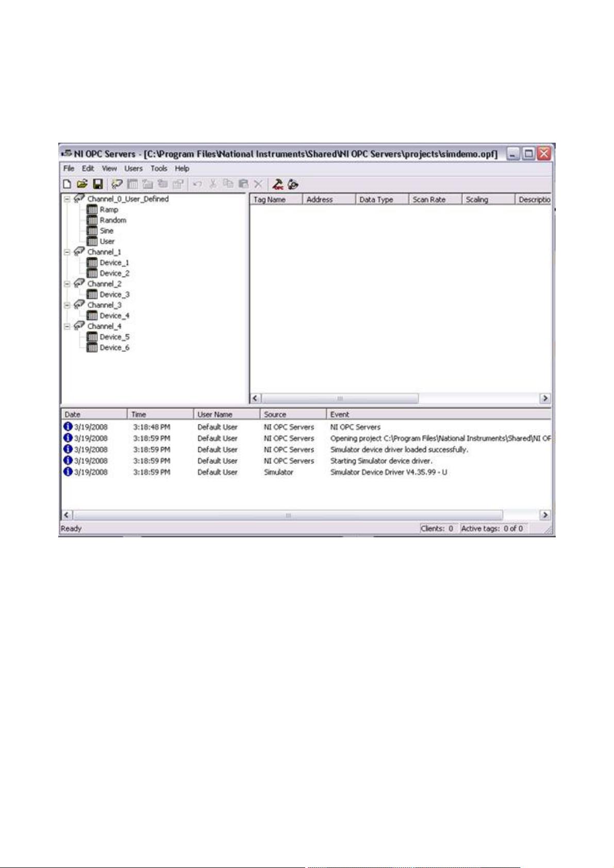Click the Cut scissors icon
This screenshot has height=868, width=614.
click(212, 184)
